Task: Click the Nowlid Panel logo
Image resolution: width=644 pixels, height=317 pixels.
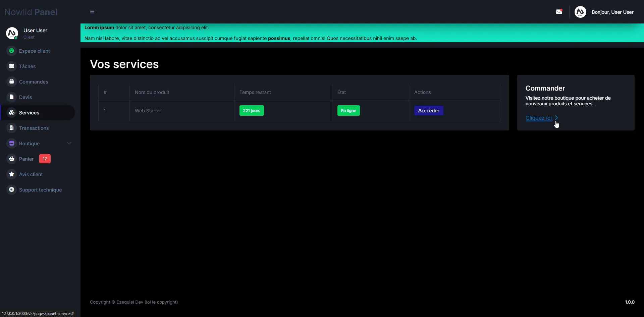Action: click(x=31, y=12)
